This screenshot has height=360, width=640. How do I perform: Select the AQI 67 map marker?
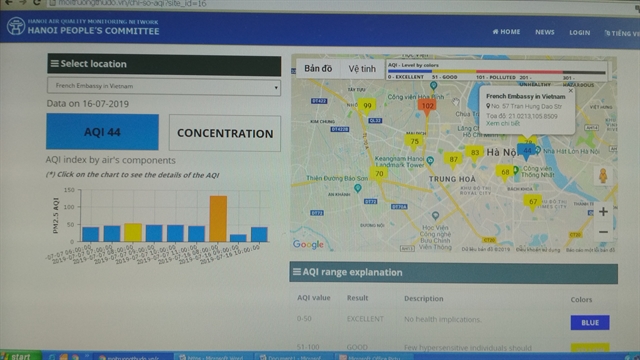point(533,202)
